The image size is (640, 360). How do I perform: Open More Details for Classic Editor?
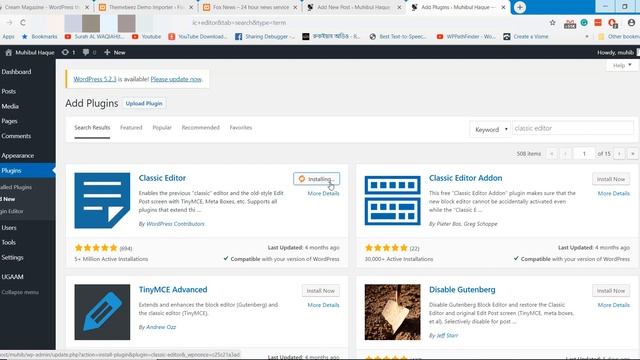(x=323, y=193)
